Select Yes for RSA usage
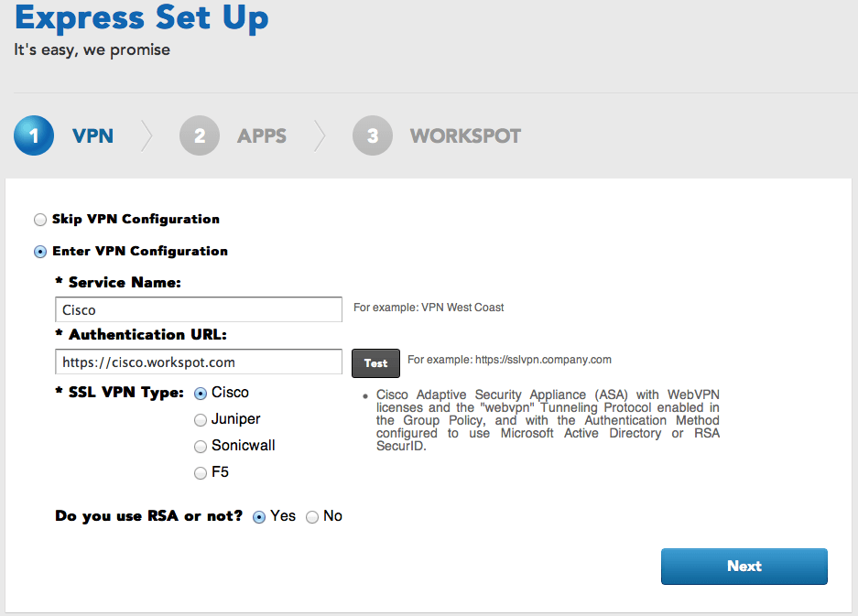 (x=259, y=517)
